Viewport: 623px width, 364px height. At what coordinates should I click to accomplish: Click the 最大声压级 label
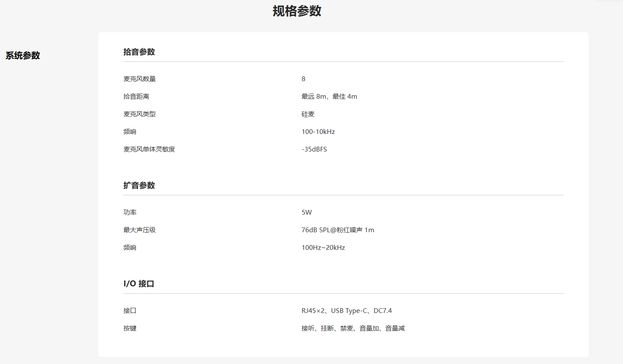139,230
